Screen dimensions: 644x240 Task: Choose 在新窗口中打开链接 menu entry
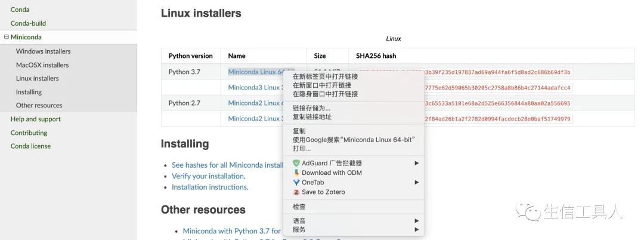pyautogui.click(x=322, y=85)
